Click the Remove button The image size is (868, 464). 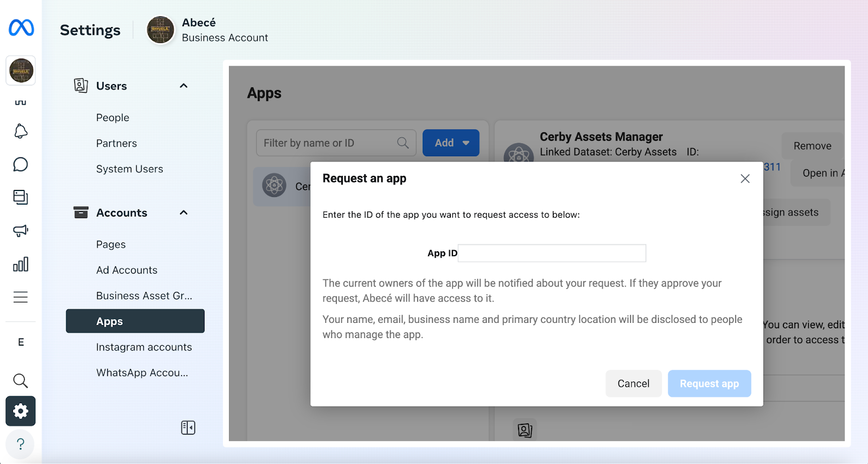[x=812, y=146]
